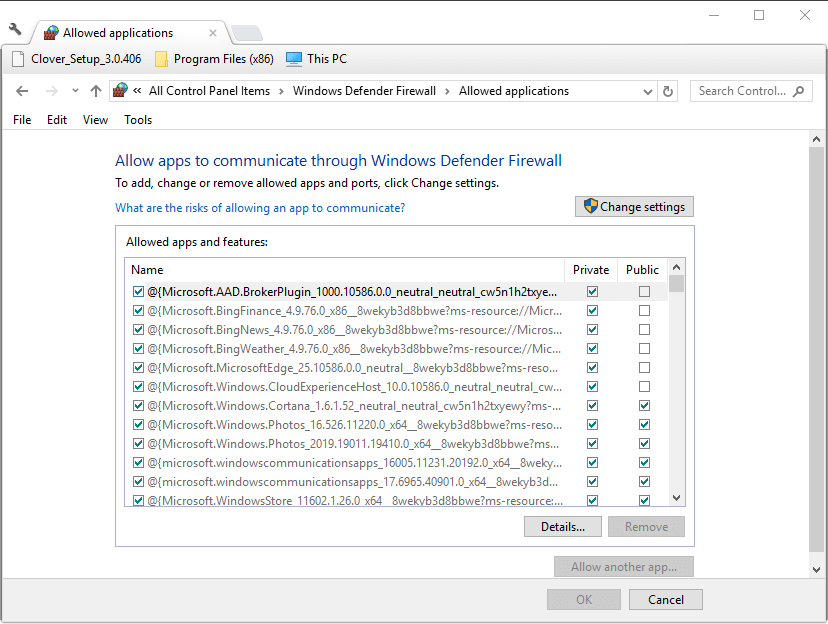The image size is (828, 624).
Task: Minimize the Clover window
Action: pyautogui.click(x=714, y=15)
